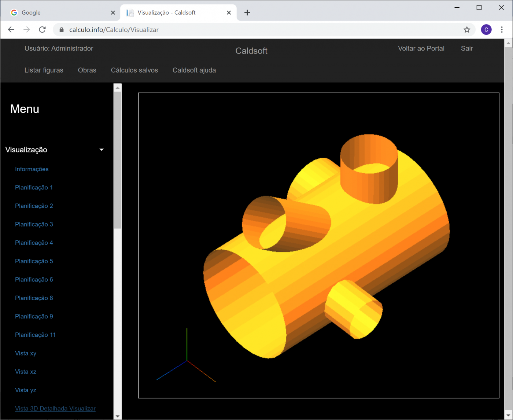Image resolution: width=513 pixels, height=420 pixels.
Task: View site info via the padlock icon
Action: pos(62,30)
